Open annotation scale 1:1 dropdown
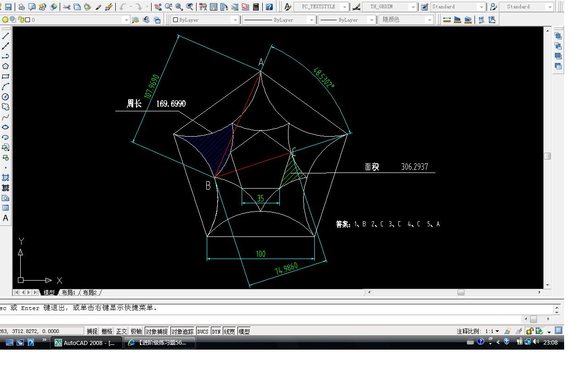This screenshot has height=368, width=588. tap(492, 331)
